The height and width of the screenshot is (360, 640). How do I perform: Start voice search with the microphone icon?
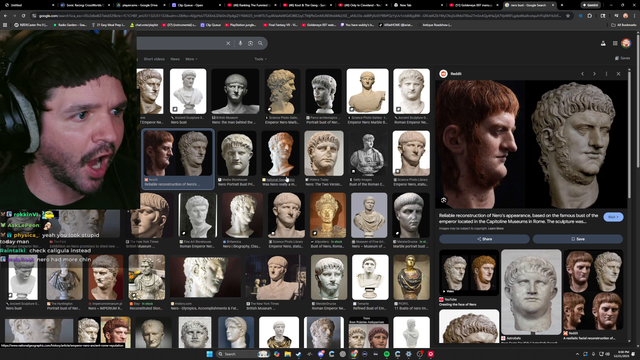[x=240, y=43]
